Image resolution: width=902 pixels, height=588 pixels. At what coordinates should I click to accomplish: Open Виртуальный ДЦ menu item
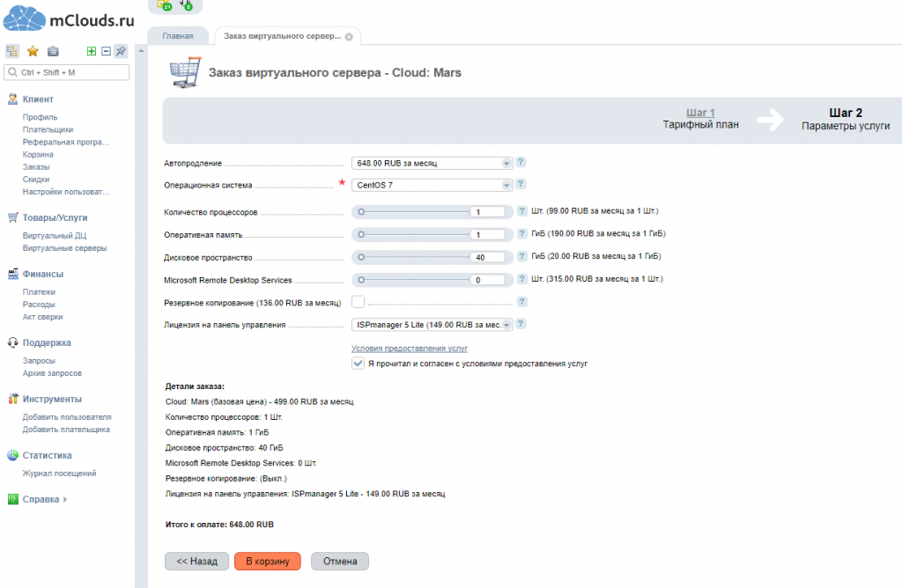(55, 236)
